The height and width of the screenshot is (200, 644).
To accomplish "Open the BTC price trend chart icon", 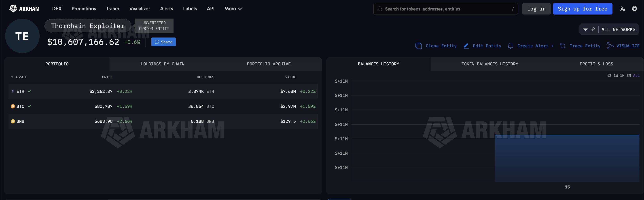I will click(30, 106).
